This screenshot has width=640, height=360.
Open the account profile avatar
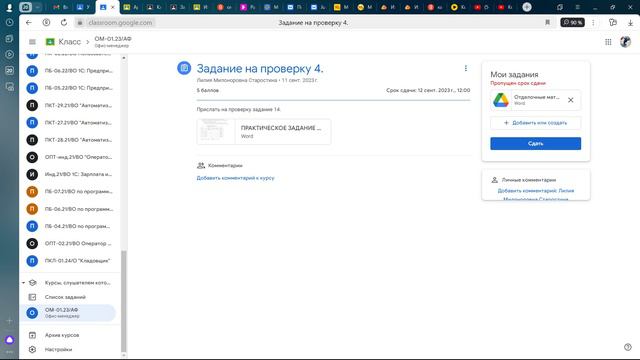pos(625,42)
